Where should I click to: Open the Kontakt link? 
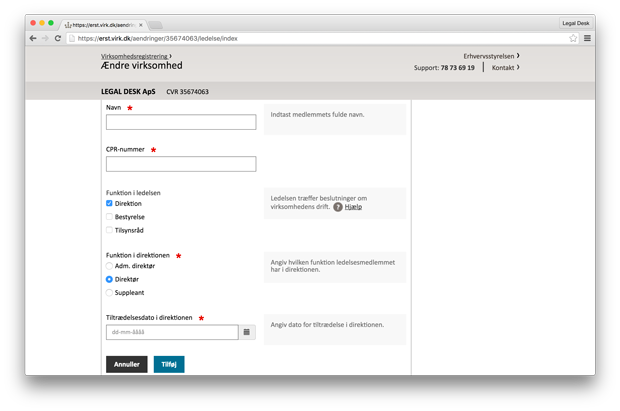(505, 68)
